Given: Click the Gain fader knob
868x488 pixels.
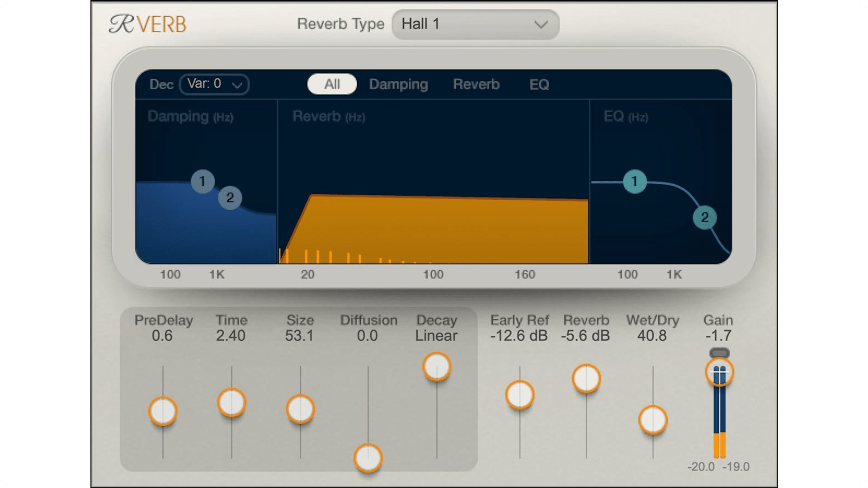Looking at the screenshot, I should [x=719, y=372].
